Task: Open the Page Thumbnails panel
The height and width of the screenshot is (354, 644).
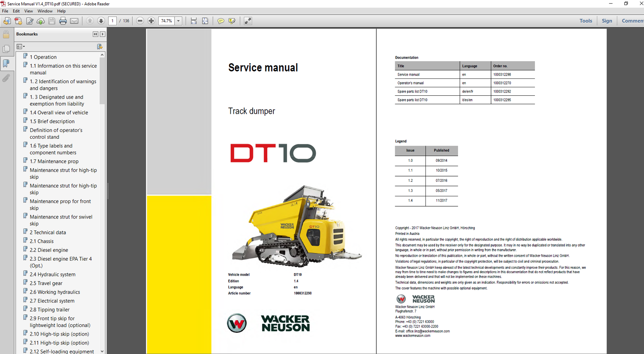Action: [6, 49]
